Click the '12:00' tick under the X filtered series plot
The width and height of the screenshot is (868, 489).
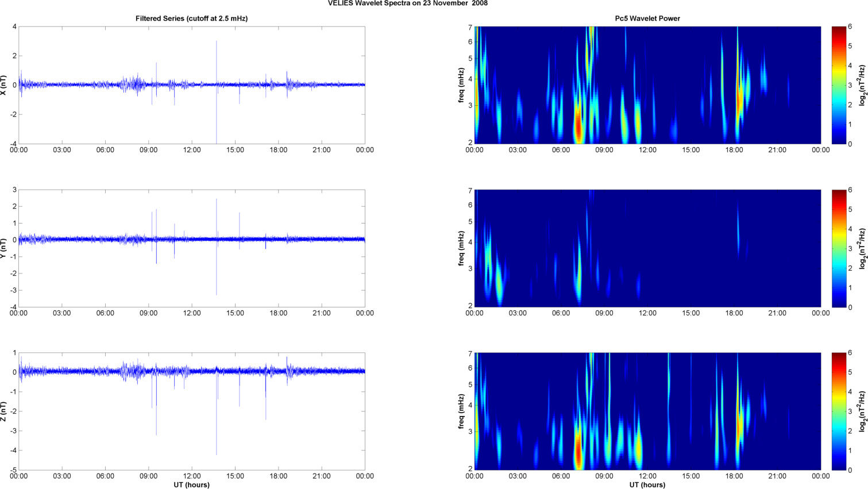click(192, 150)
